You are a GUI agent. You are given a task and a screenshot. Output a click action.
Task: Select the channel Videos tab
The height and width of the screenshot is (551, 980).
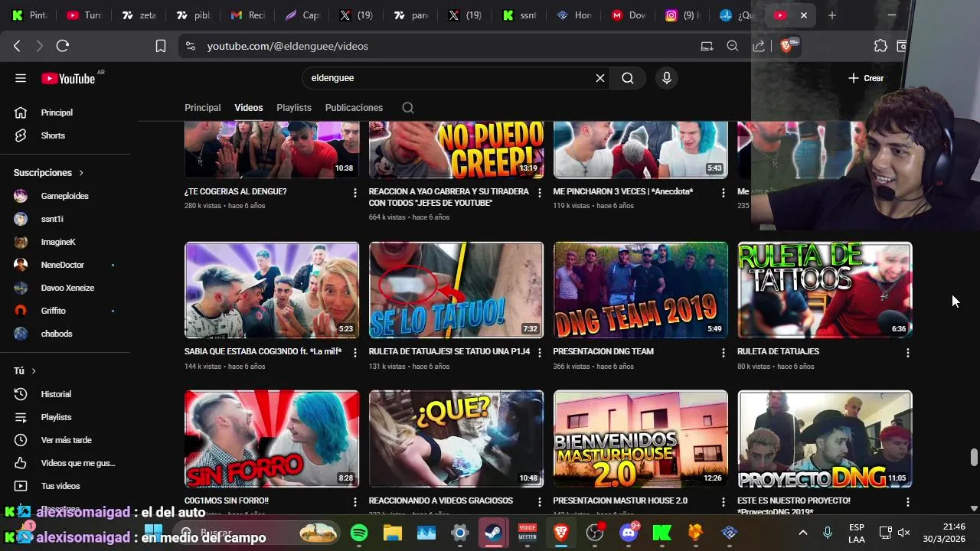coord(248,108)
